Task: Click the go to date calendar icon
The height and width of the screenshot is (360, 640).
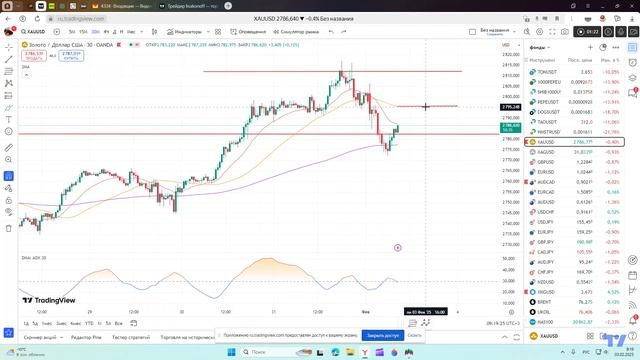Action: (x=133, y=323)
